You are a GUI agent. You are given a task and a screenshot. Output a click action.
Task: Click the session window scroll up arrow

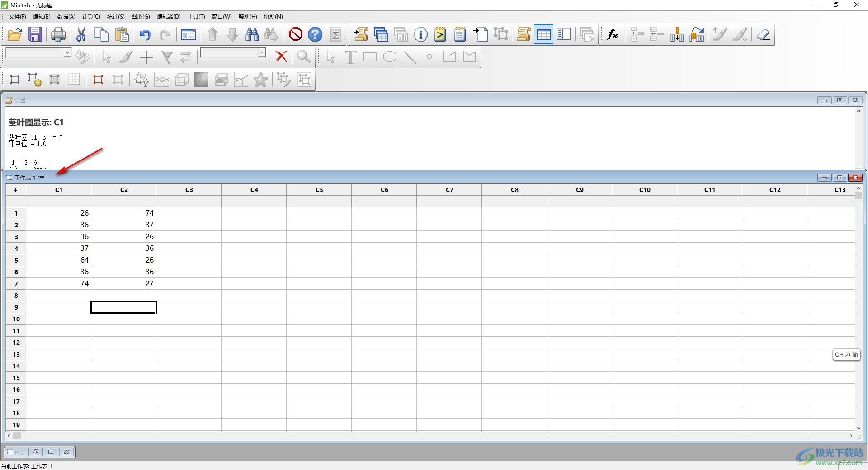coord(859,111)
